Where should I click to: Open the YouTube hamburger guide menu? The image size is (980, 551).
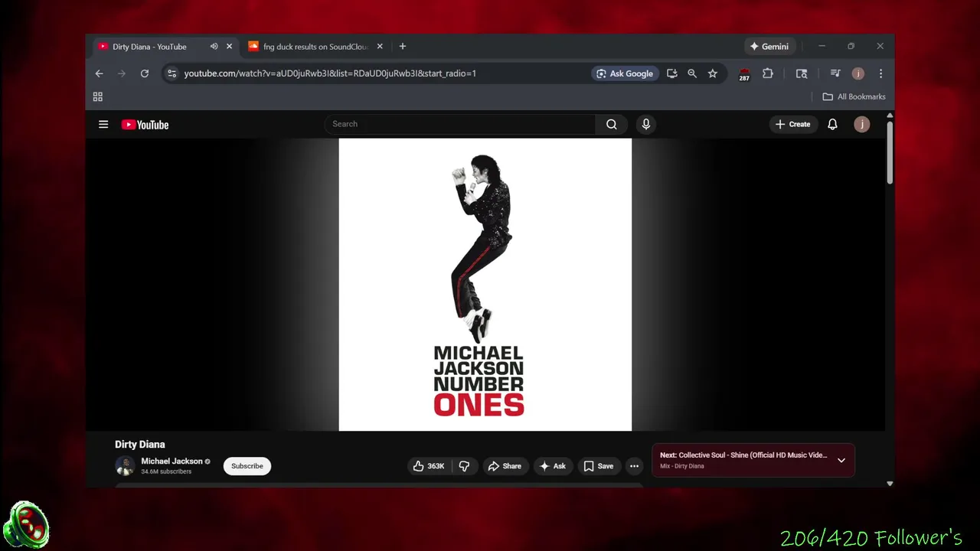click(x=103, y=124)
